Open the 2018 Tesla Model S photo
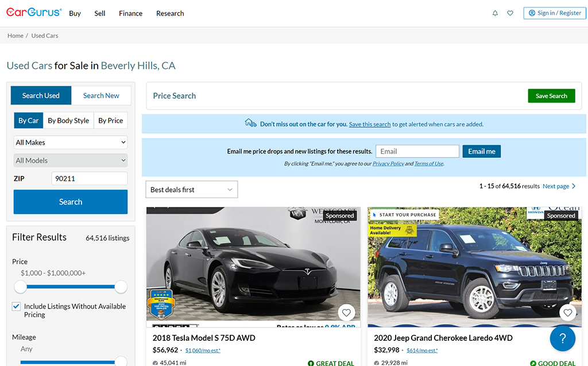The image size is (588, 366). click(x=253, y=267)
